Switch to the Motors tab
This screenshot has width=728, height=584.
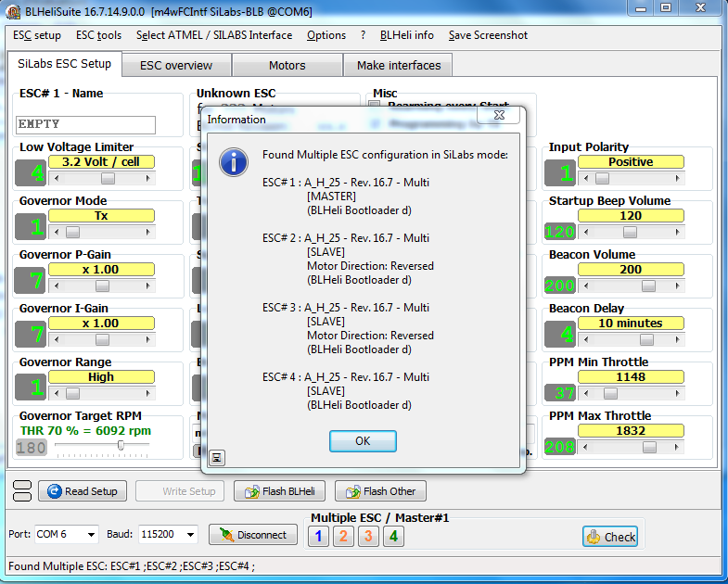[x=287, y=66]
